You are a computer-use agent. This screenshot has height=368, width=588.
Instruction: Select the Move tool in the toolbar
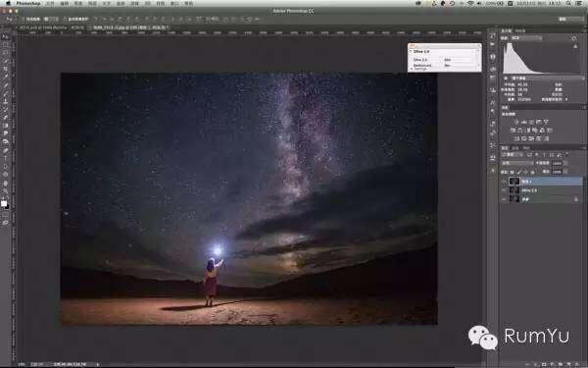point(5,37)
